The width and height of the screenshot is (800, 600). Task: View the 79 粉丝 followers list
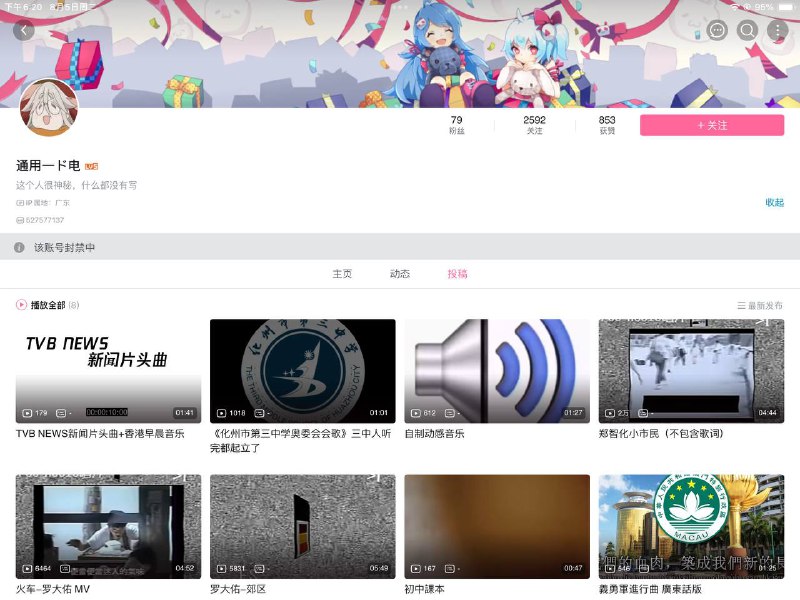click(x=457, y=124)
